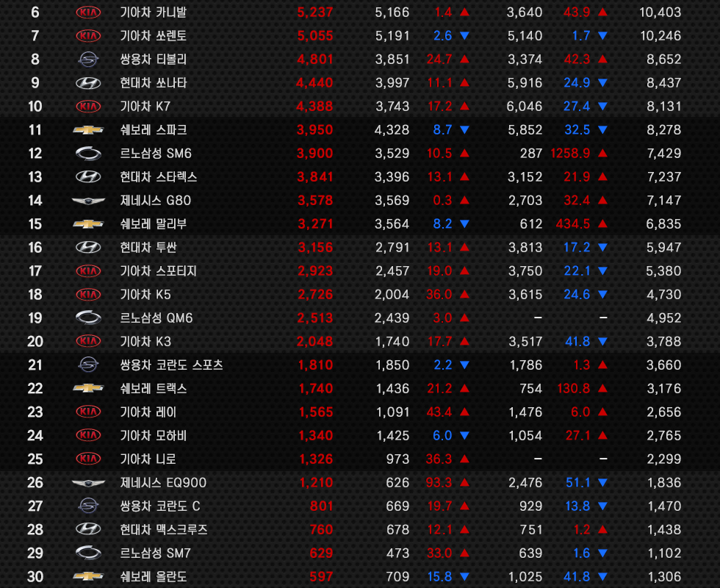Select the Hyundai logo beside 현대차 쏘나타
Viewport: 720px width, 588px height.
point(88,83)
